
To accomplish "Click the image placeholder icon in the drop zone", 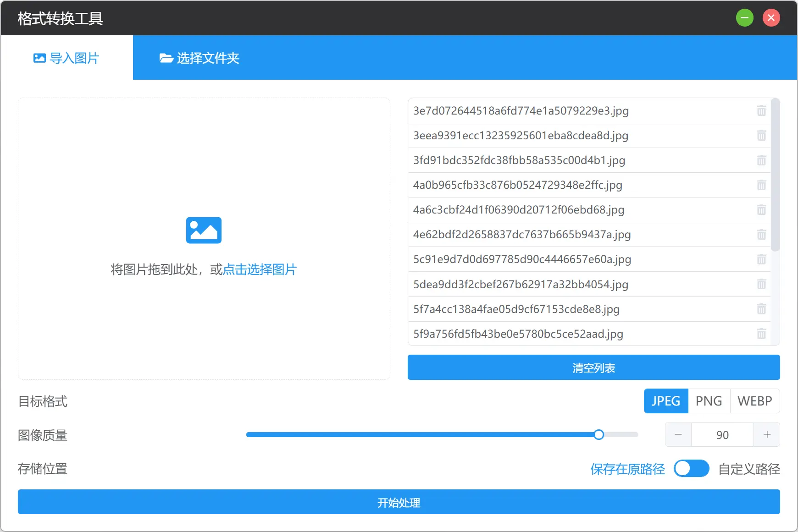I will 203,230.
